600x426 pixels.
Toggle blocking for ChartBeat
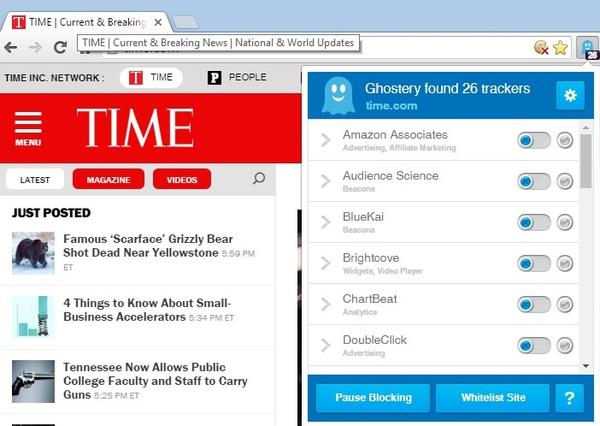[534, 305]
